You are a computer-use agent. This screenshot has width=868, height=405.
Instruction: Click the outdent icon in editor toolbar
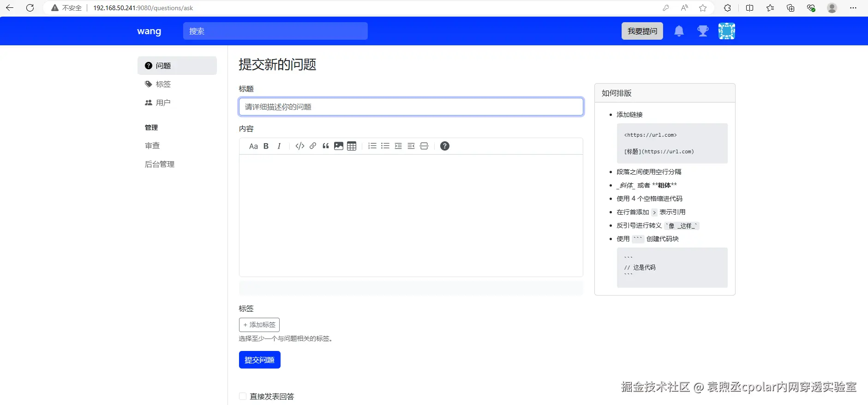[411, 146]
